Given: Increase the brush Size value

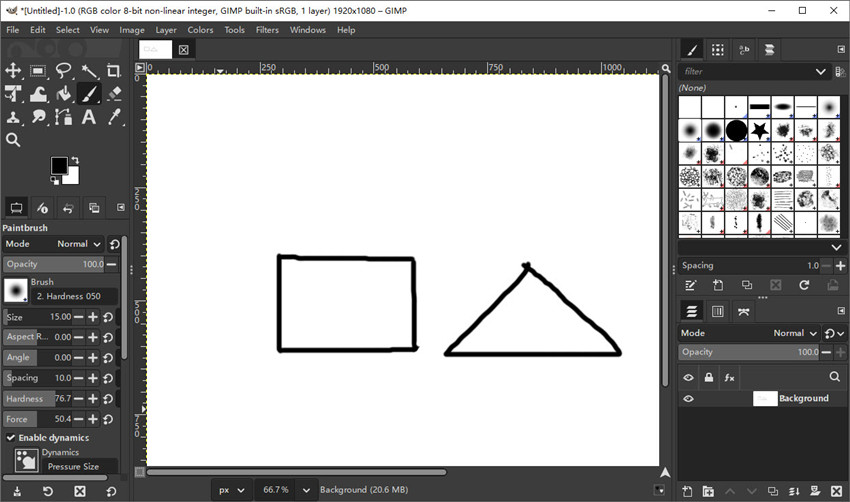Looking at the screenshot, I should (93, 317).
